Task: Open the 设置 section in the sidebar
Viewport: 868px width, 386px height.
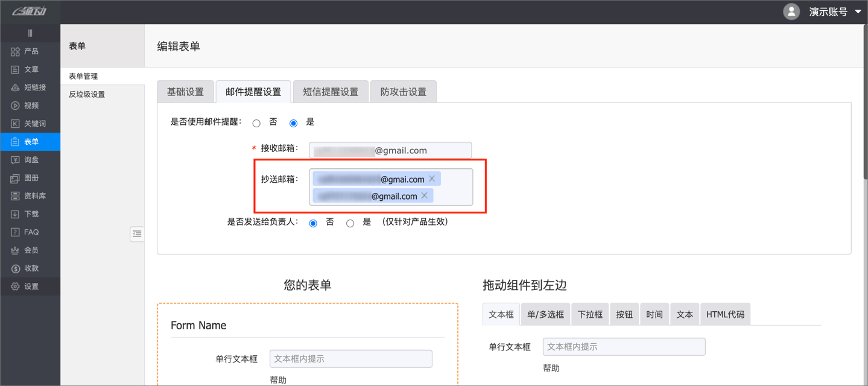Action: 30,286
